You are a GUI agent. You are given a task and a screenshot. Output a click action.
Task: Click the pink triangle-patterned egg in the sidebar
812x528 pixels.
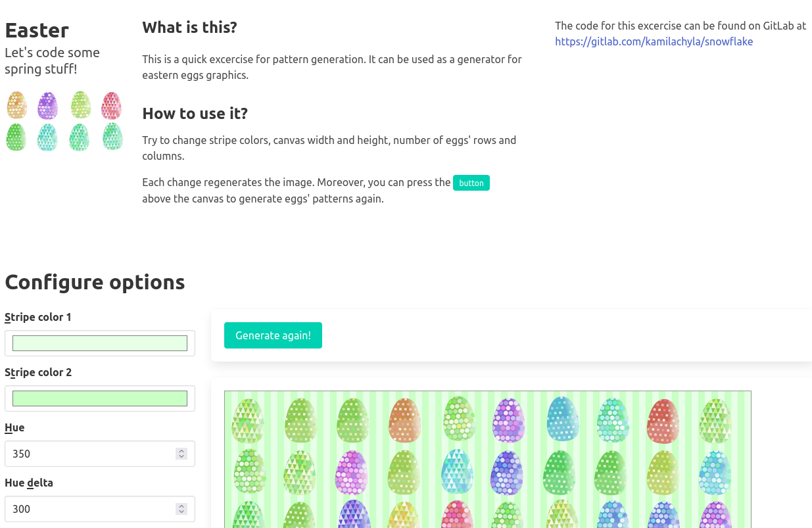(112, 106)
